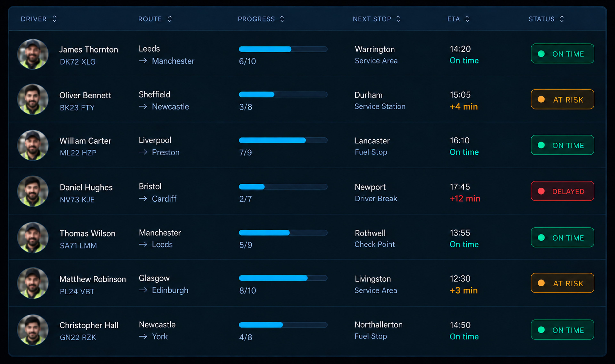Click the +12 min delay value

465,198
